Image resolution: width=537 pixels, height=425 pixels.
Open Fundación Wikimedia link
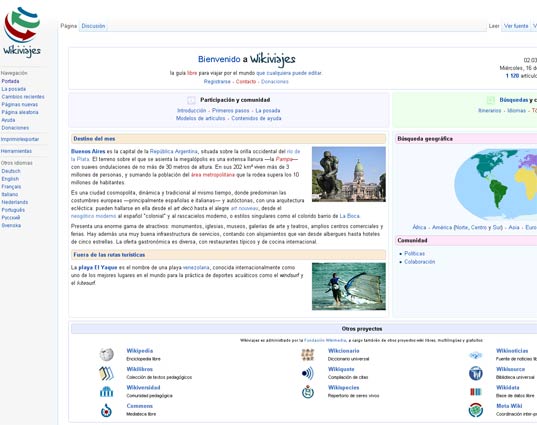coord(325,340)
